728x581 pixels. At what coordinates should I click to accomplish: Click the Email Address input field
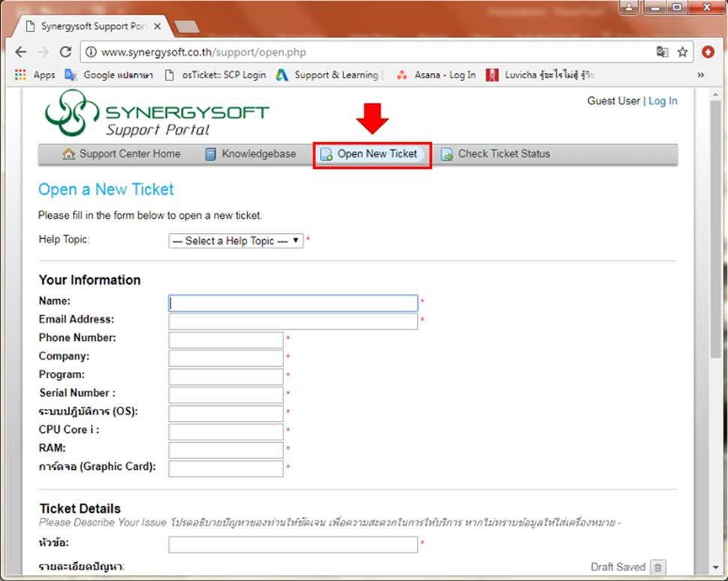click(x=293, y=322)
